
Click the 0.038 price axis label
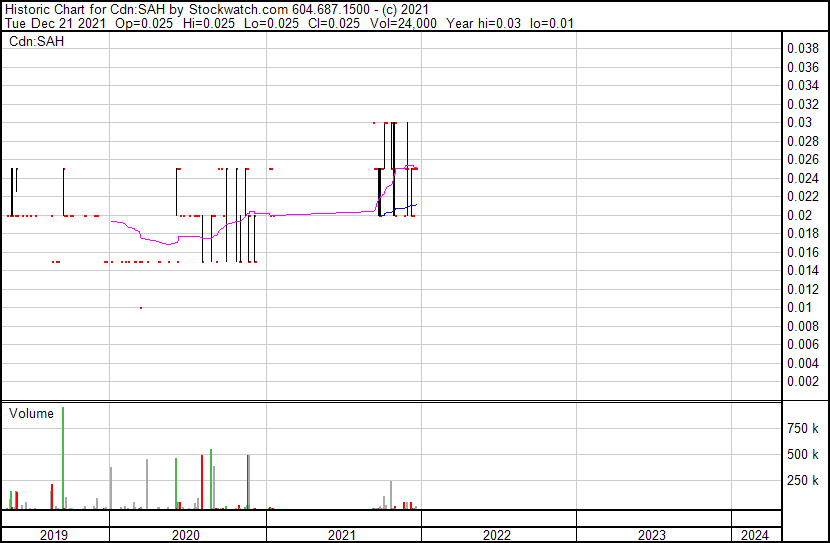point(803,48)
